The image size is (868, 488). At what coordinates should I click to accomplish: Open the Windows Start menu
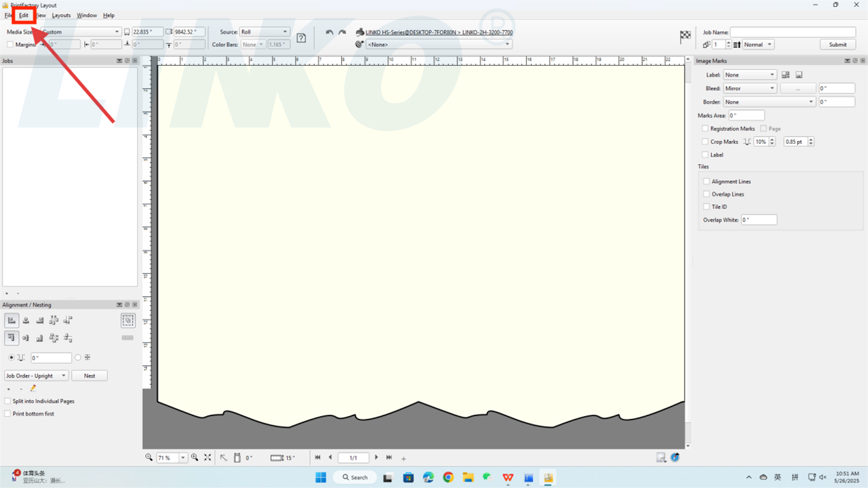tap(320, 477)
